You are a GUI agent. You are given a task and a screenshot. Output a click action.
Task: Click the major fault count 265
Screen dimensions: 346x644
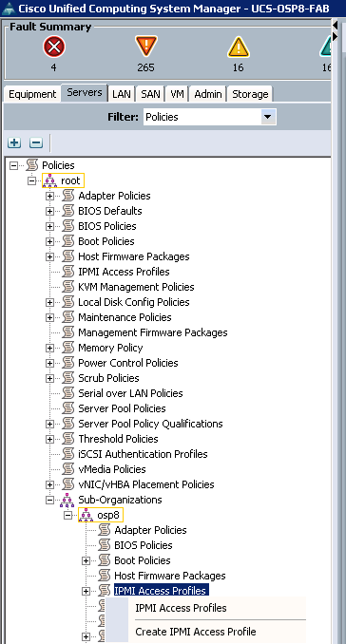click(145, 67)
